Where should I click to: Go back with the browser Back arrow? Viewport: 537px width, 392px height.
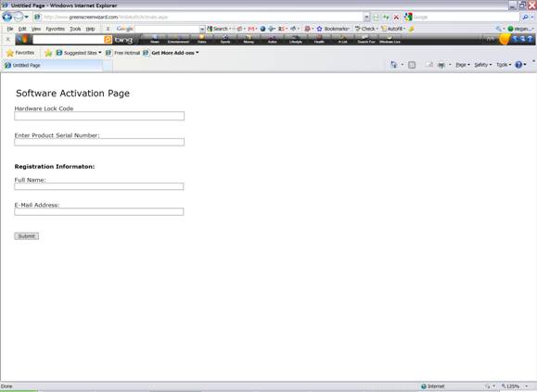pyautogui.click(x=7, y=17)
